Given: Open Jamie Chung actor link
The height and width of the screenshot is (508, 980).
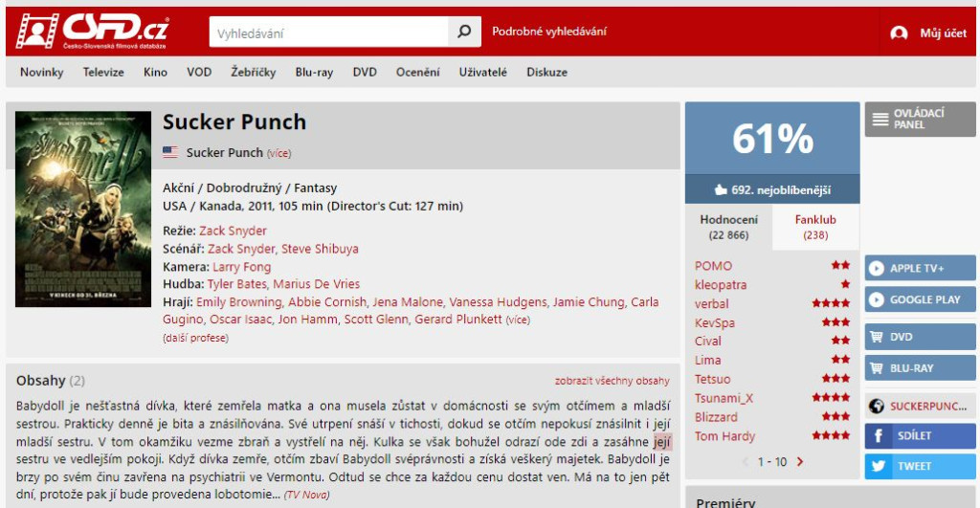Looking at the screenshot, I should 589,301.
